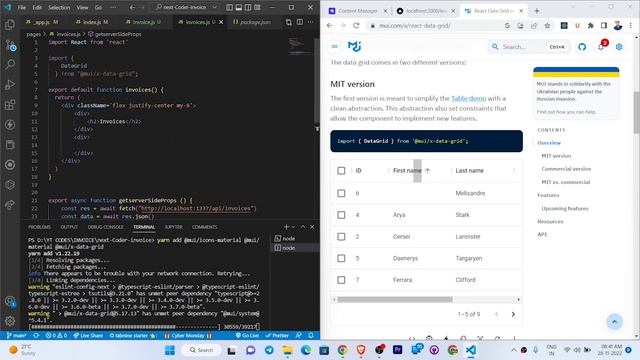This screenshot has height=360, width=640.
Task: Click the scroll-to-top floating button
Action: 614,322
